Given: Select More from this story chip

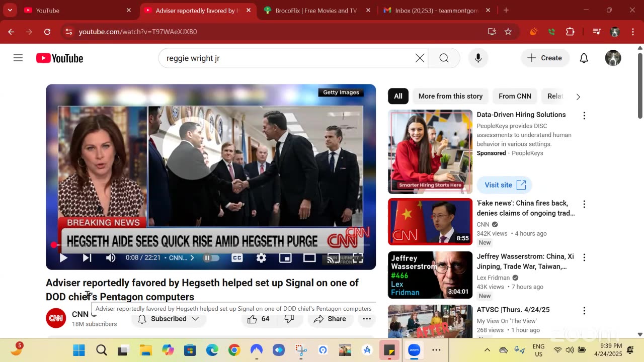Looking at the screenshot, I should [450, 96].
